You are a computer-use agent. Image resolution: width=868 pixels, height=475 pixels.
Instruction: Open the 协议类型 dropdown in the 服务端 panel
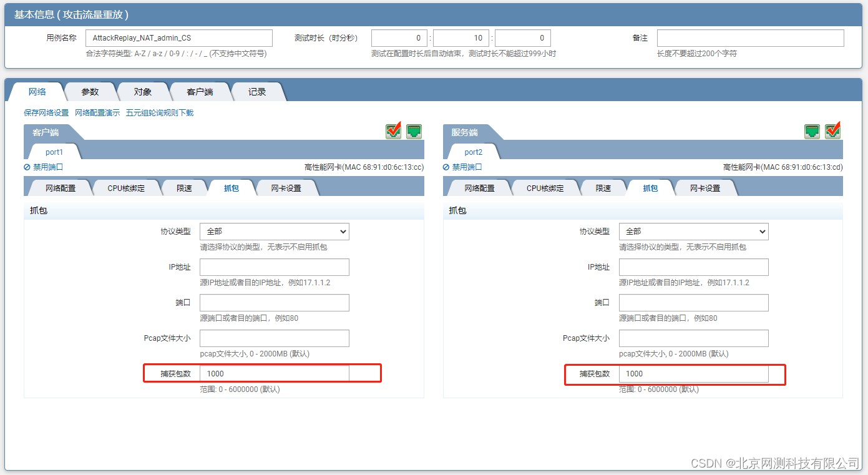coord(694,232)
